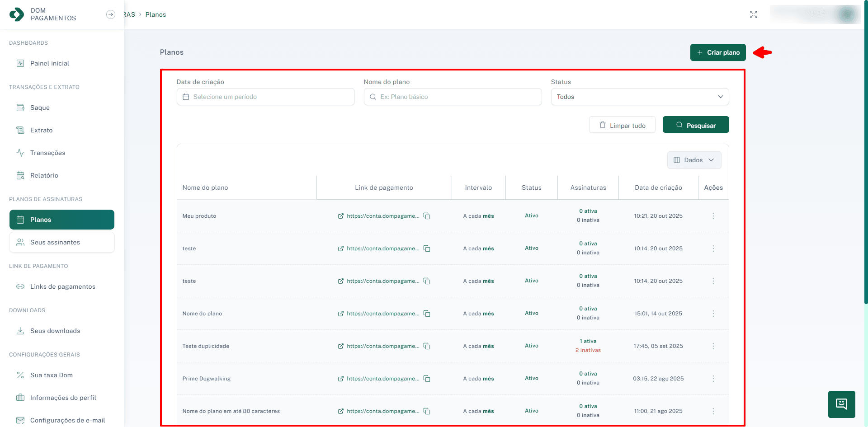Open three-dot menu for Meu produto plan
Viewport: 868px width, 427px height.
713,216
